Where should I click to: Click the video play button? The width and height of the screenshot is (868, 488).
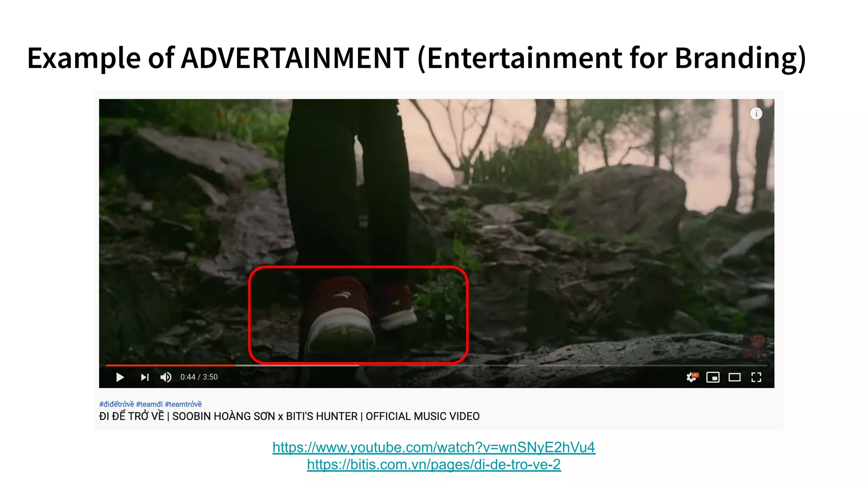click(x=120, y=377)
